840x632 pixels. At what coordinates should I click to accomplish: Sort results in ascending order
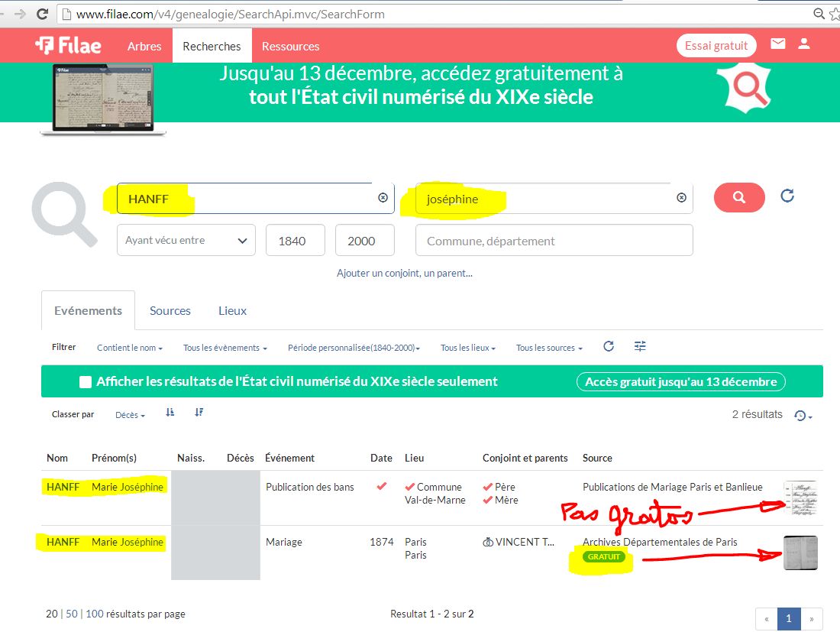[x=170, y=412]
